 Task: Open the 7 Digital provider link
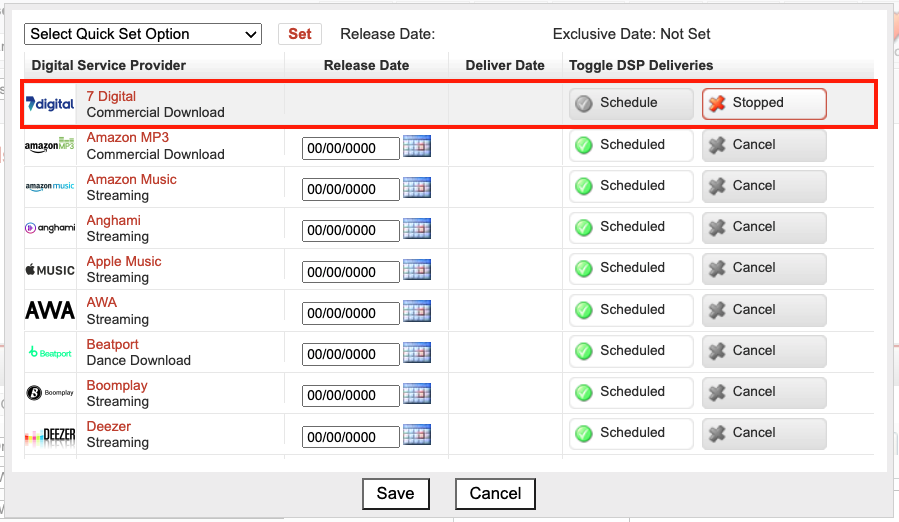click(111, 96)
